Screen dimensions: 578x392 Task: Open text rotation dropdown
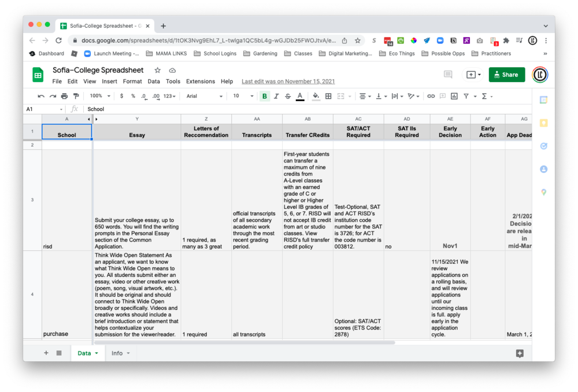coord(414,96)
